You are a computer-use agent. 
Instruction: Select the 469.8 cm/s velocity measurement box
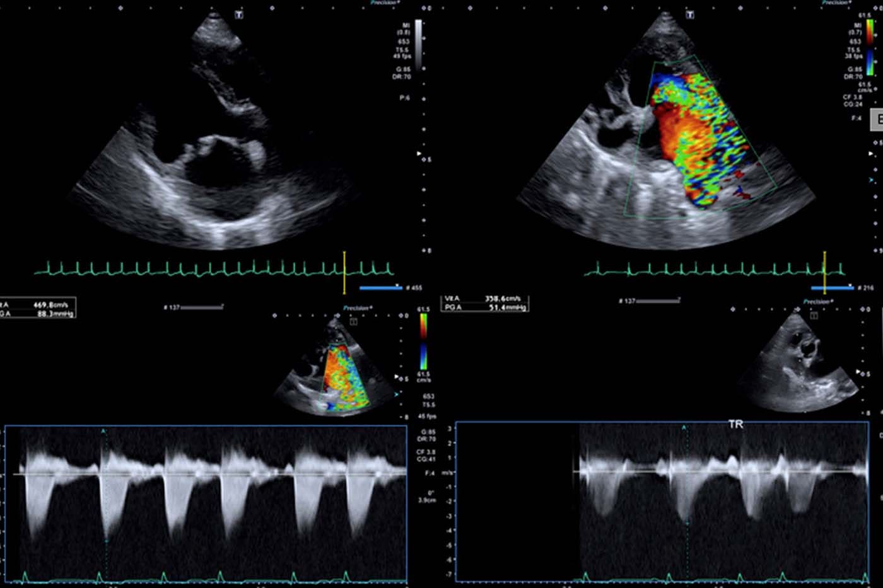coord(38,308)
